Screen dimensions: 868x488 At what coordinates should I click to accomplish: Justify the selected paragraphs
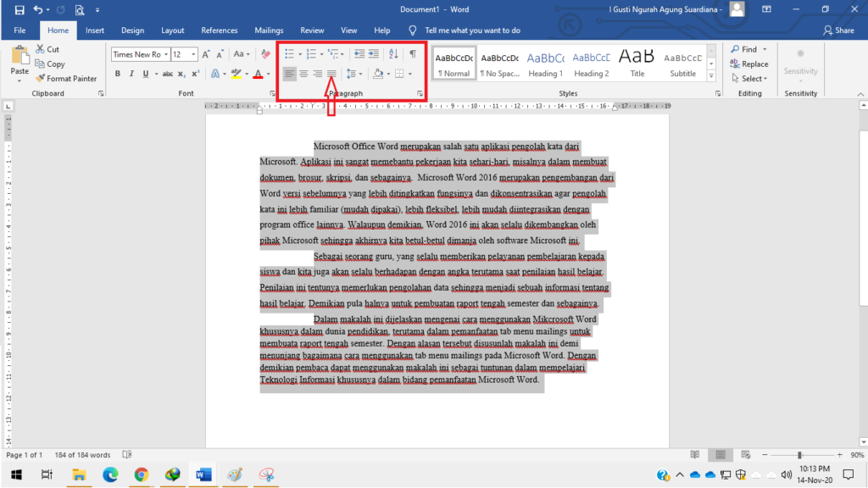[331, 74]
